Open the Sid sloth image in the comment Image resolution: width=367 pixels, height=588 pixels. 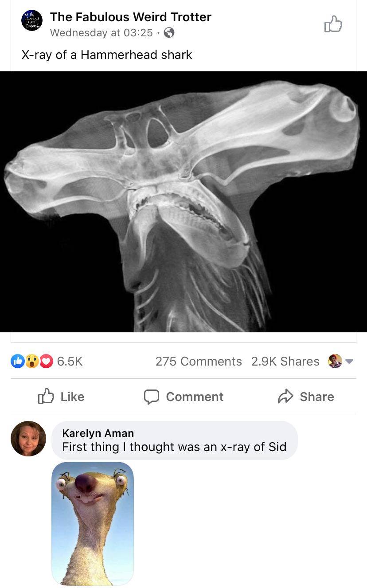click(93, 523)
